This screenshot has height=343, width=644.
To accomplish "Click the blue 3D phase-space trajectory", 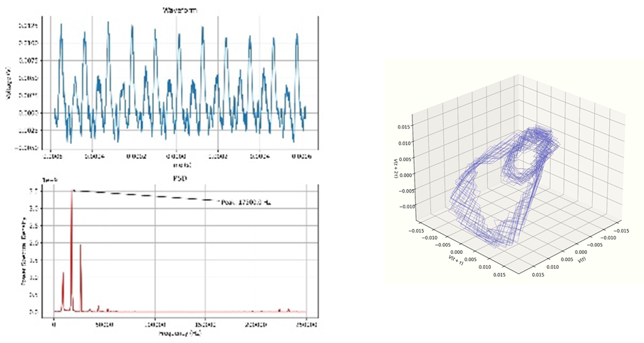I will click(503, 185).
